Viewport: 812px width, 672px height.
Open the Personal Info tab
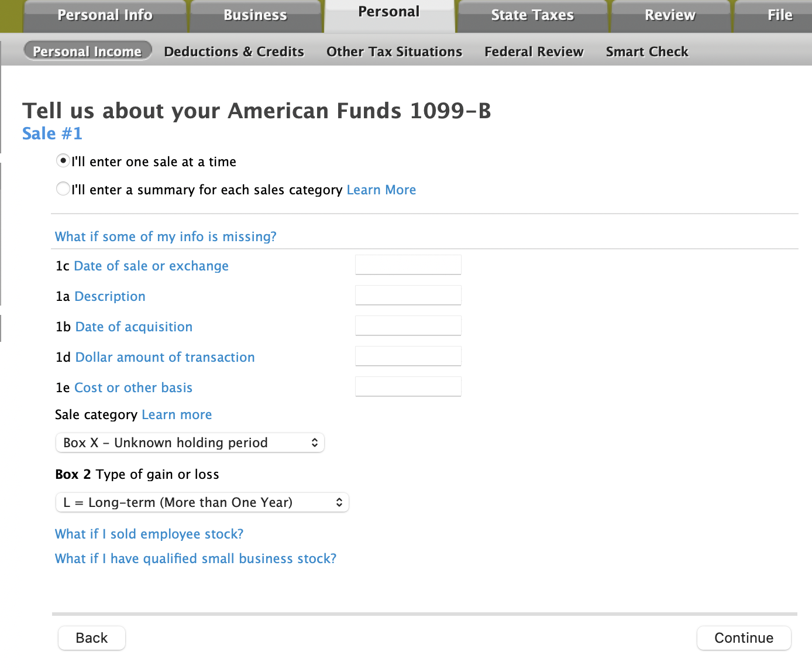tap(105, 16)
